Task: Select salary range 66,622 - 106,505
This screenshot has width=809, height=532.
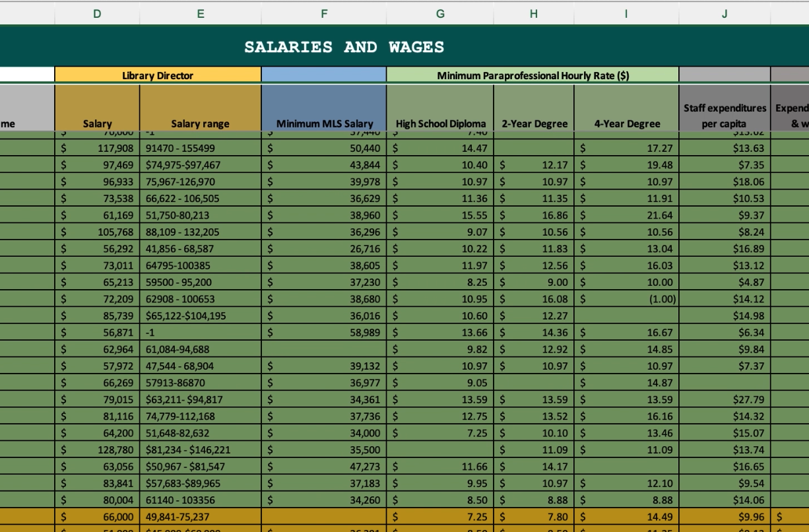Action: (201, 198)
